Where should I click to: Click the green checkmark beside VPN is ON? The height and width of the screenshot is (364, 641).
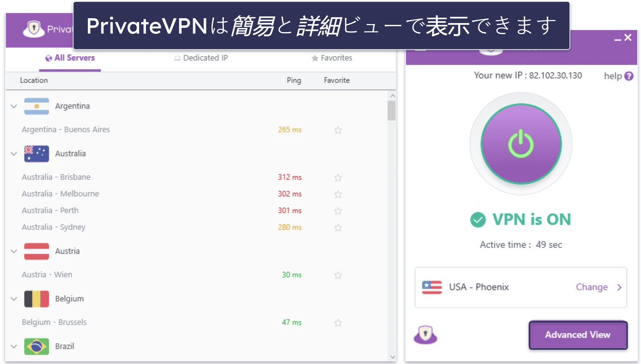tap(478, 220)
